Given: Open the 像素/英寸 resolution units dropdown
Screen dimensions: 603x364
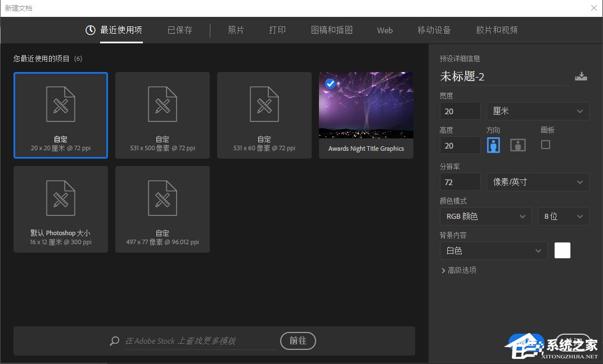Looking at the screenshot, I should (x=537, y=182).
